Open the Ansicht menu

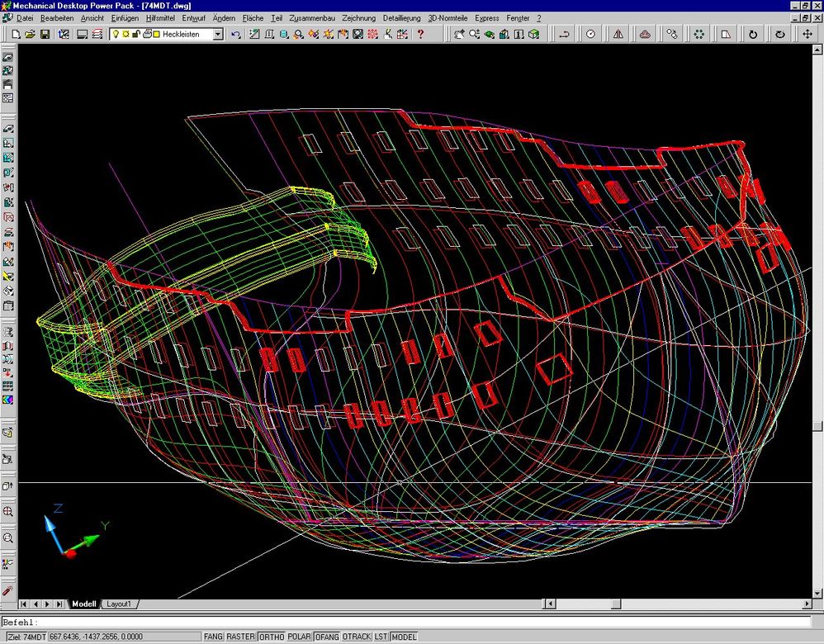(x=92, y=18)
